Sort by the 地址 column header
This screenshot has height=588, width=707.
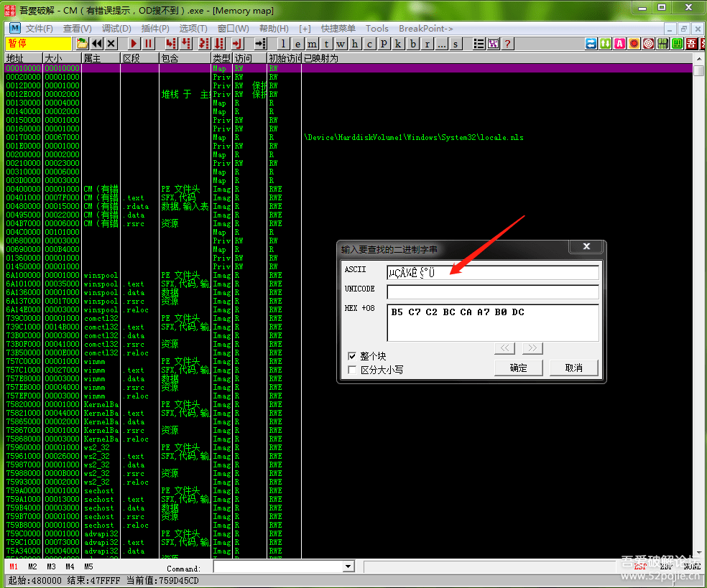(24, 58)
